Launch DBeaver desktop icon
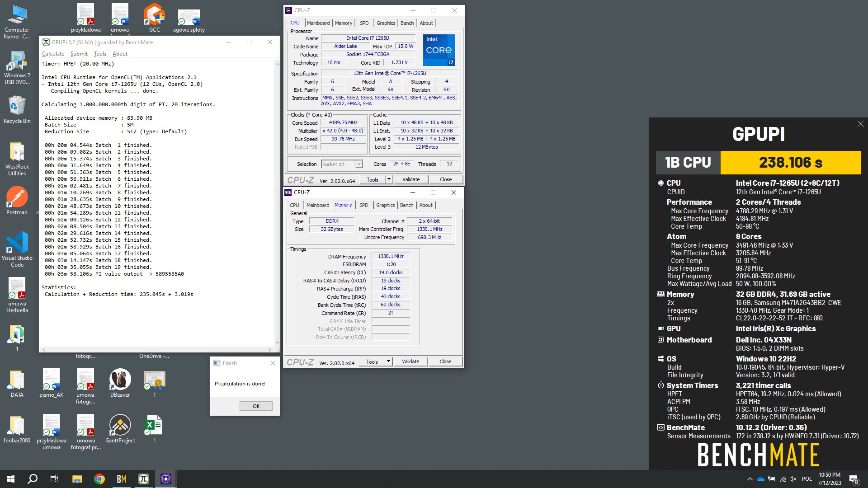The height and width of the screenshot is (488, 868). point(120,383)
